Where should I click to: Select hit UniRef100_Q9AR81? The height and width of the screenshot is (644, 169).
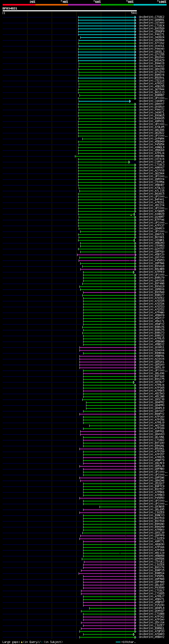(x=152, y=20)
